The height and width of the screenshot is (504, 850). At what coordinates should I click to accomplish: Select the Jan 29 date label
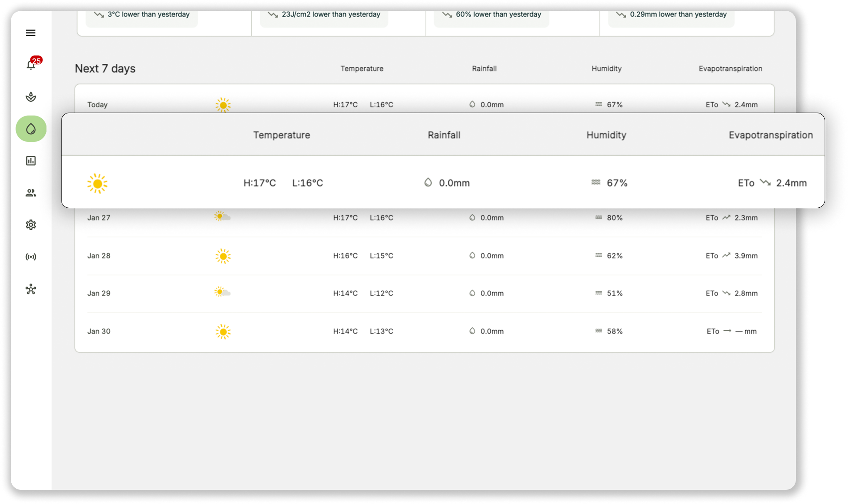[99, 293]
